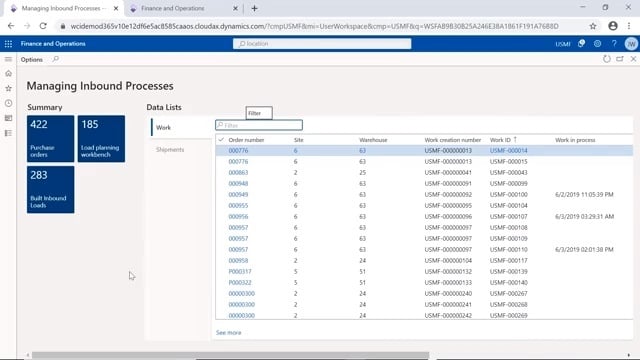The height and width of the screenshot is (360, 640).
Task: Open Recent clock icon in the sidebar
Action: [8, 103]
